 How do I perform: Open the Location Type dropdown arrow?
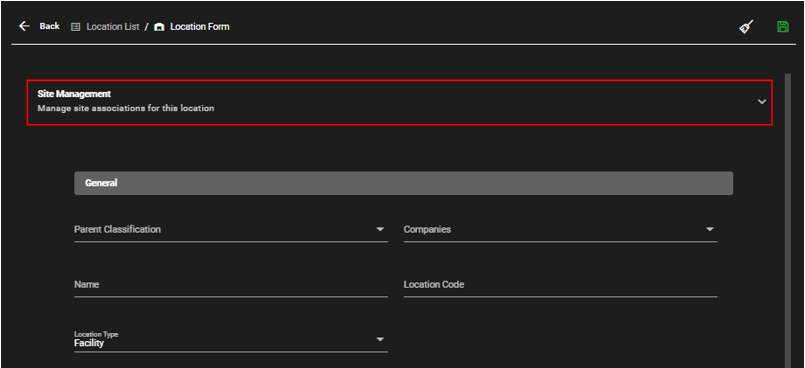coord(380,339)
